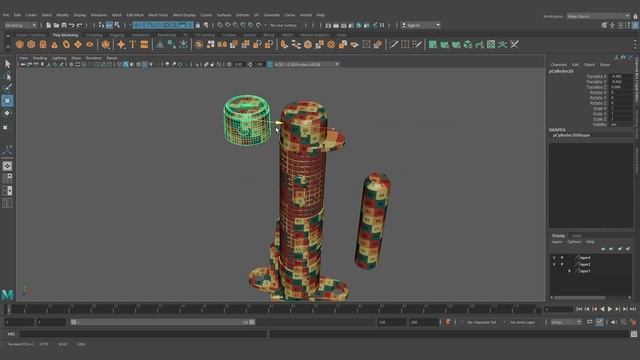Open the Workspace selector dropdown

tap(598, 16)
